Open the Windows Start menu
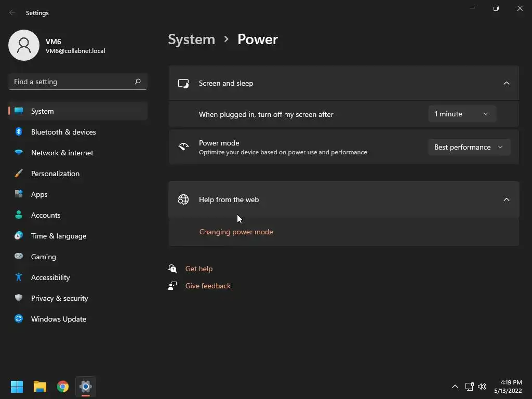This screenshot has height=399, width=532. pos(17,387)
